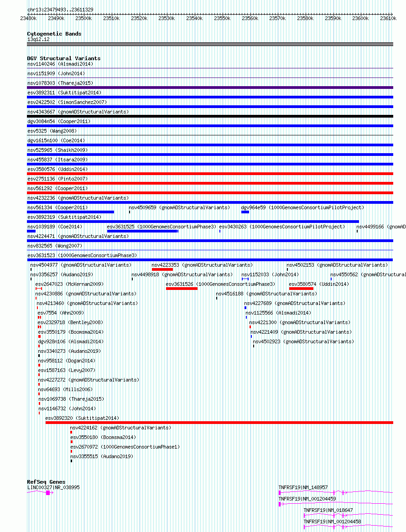Open the nsv958112 (Dogan2014) variant

coord(67,360)
